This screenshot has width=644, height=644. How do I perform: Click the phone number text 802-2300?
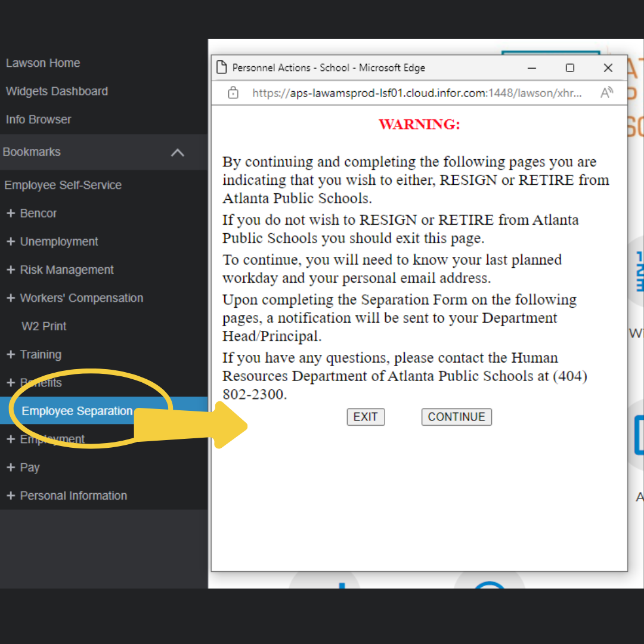tap(254, 394)
